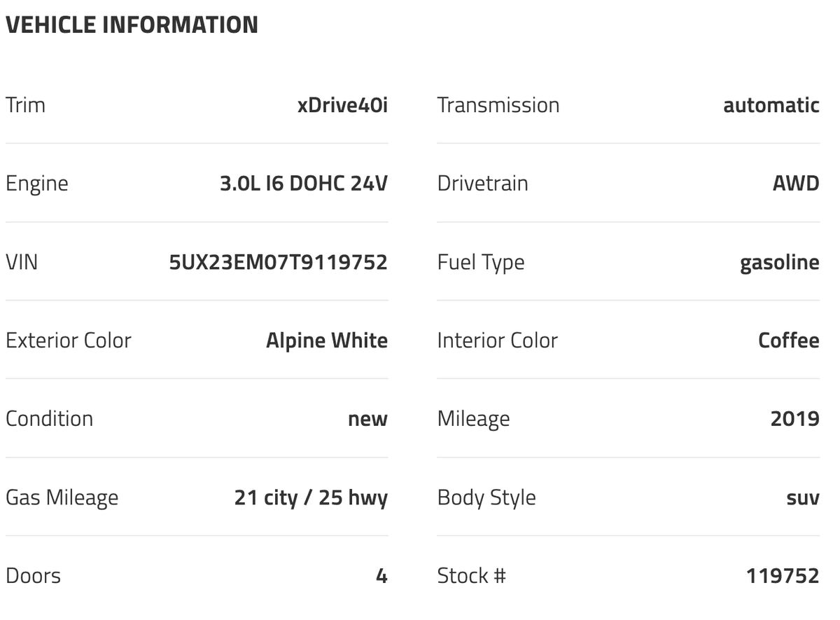
Task: Click the Drivetrain label
Action: [482, 184]
